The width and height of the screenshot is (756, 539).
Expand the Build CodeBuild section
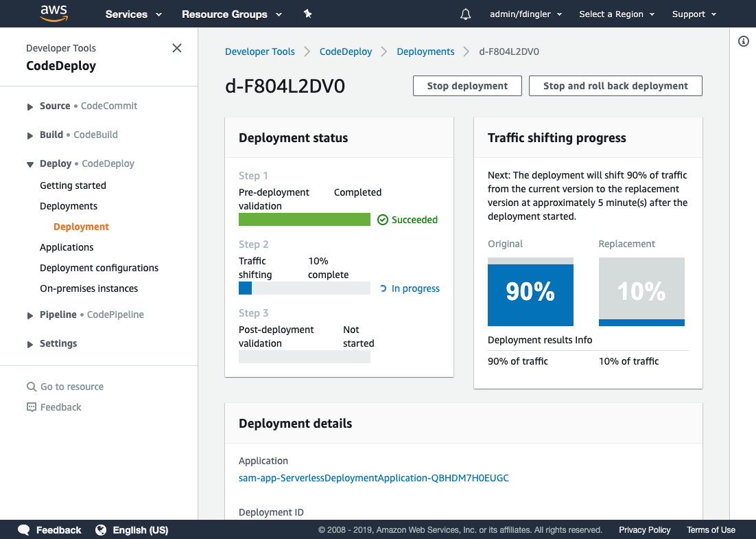point(30,135)
